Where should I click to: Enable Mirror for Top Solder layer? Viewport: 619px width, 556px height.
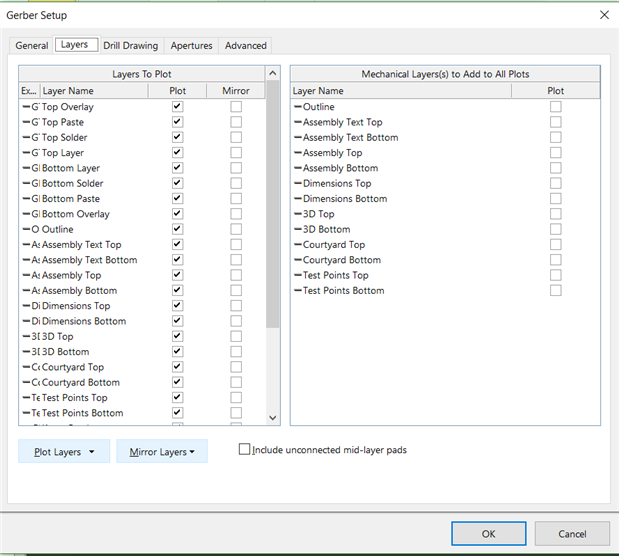pos(236,137)
